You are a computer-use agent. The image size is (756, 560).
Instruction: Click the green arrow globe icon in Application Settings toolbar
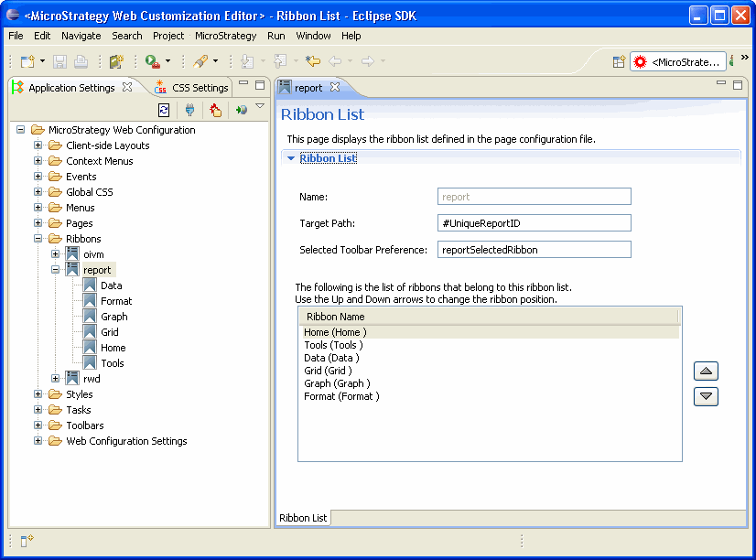pyautogui.click(x=242, y=111)
